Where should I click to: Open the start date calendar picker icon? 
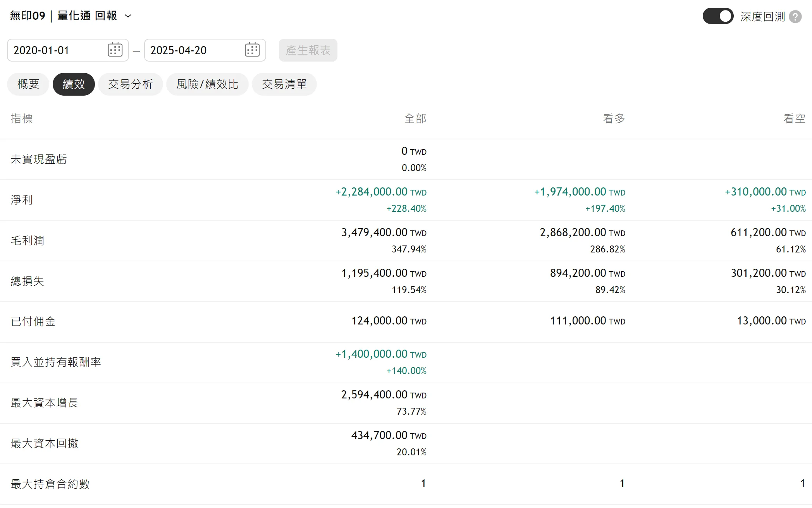click(x=115, y=50)
